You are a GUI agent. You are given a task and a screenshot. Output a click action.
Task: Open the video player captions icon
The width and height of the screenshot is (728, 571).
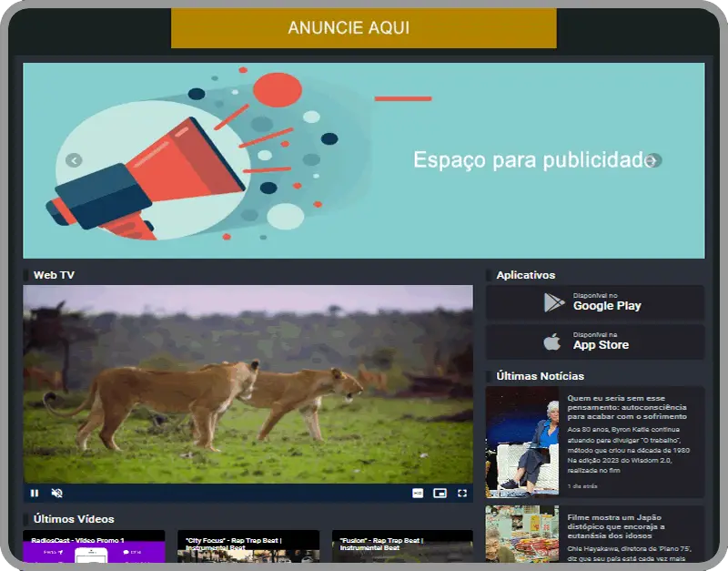pyautogui.click(x=418, y=493)
